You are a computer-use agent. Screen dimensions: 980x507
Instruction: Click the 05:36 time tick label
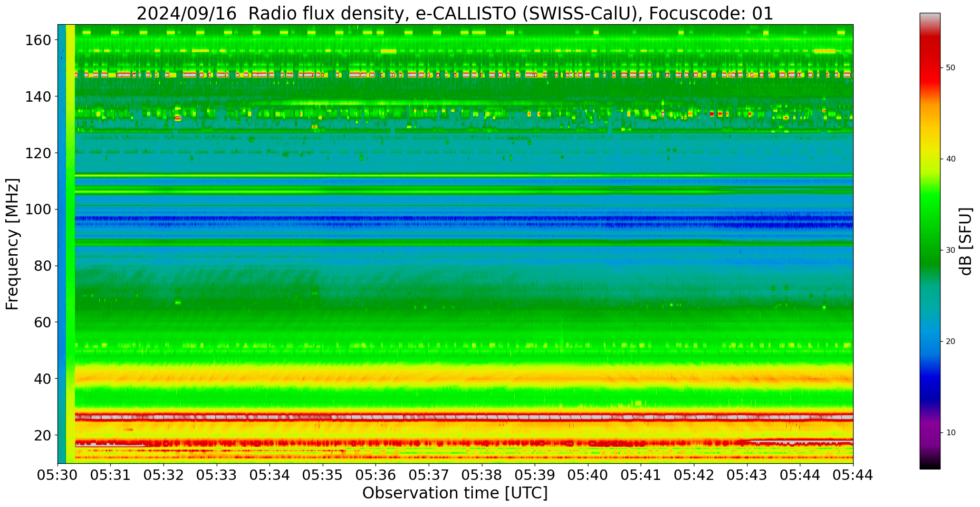(376, 475)
